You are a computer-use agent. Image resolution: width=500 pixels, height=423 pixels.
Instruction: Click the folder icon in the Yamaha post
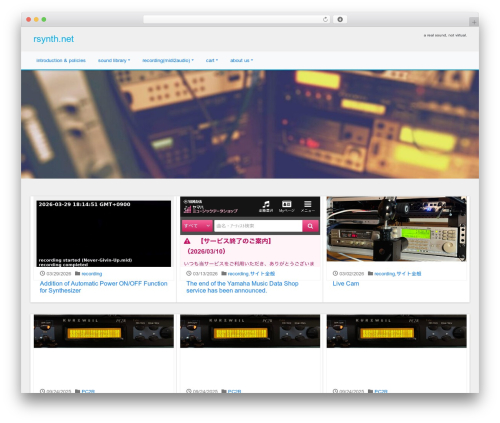(x=224, y=273)
